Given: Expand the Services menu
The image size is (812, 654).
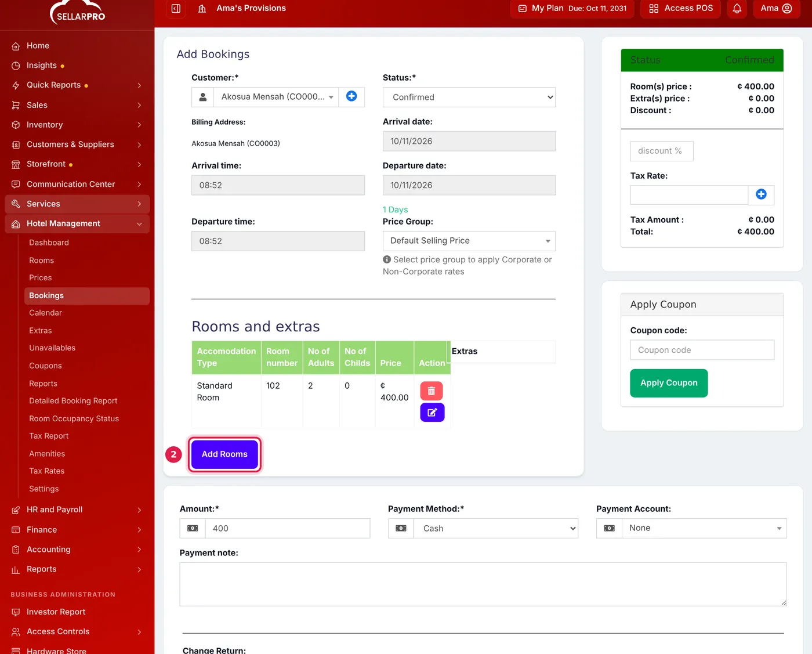Looking at the screenshot, I should [77, 204].
